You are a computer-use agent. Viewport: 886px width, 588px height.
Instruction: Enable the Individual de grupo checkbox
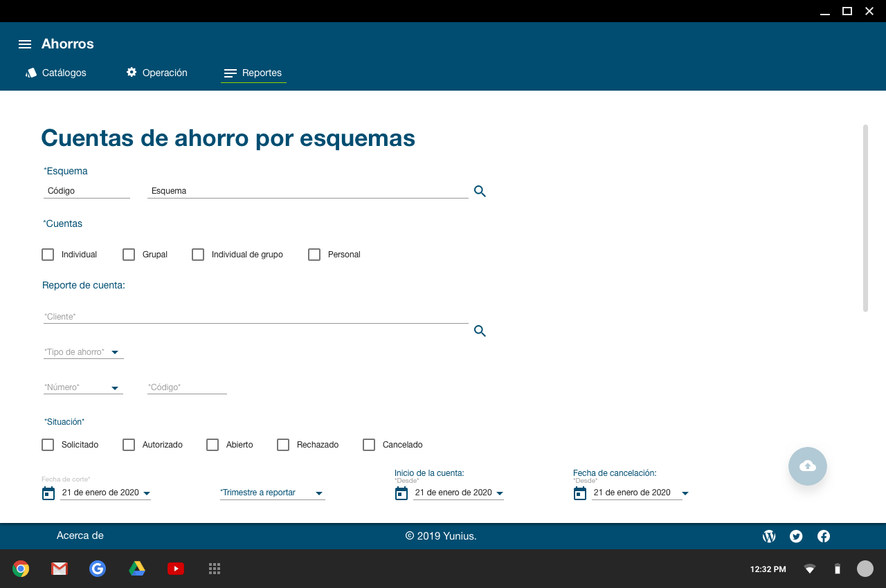[198, 255]
